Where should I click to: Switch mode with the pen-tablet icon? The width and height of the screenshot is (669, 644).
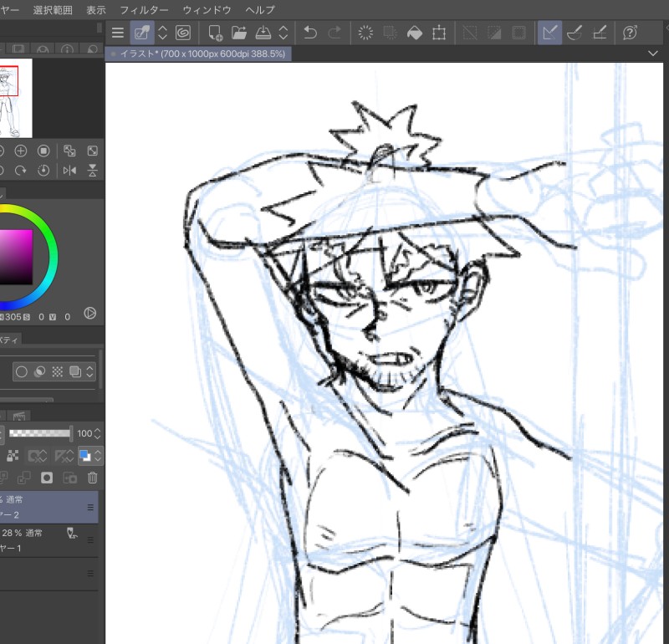(142, 33)
